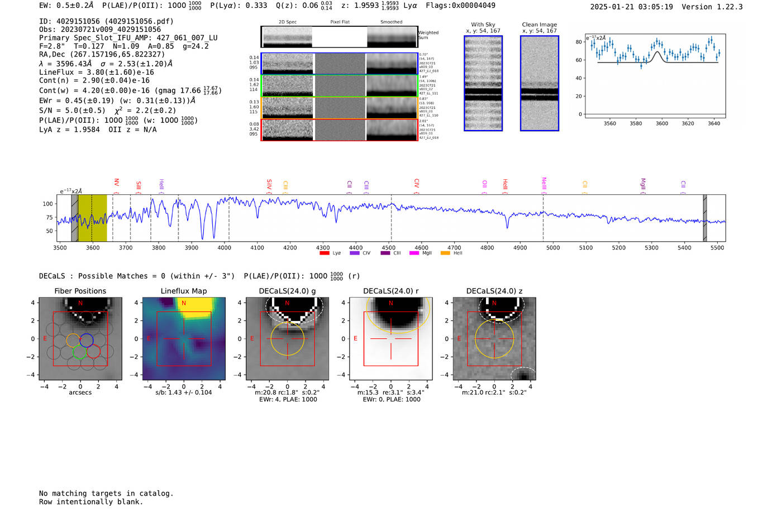Viewport: 782px width, 532px height.
Task: Open the With Sky cutout image
Action: coord(483,83)
